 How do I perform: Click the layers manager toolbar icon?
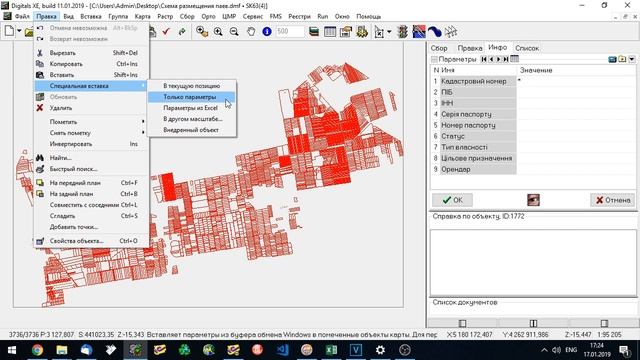tap(314, 31)
